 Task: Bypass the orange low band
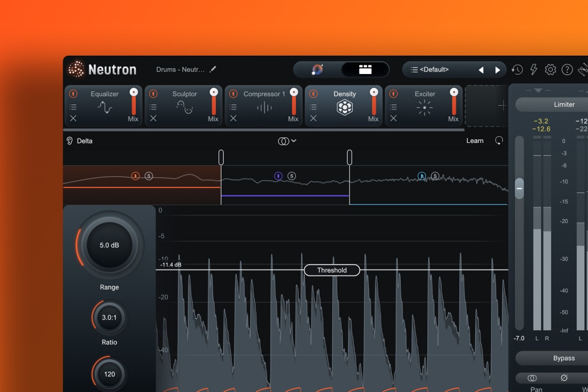coord(135,176)
